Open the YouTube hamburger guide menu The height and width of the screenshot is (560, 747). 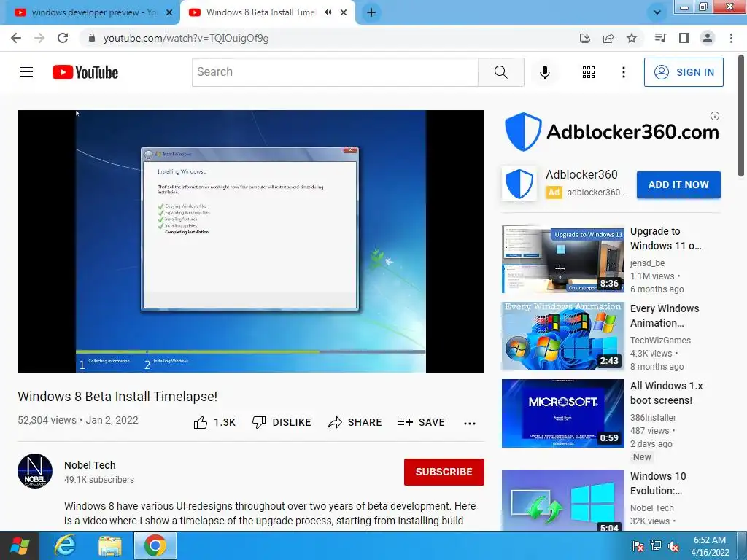[26, 72]
